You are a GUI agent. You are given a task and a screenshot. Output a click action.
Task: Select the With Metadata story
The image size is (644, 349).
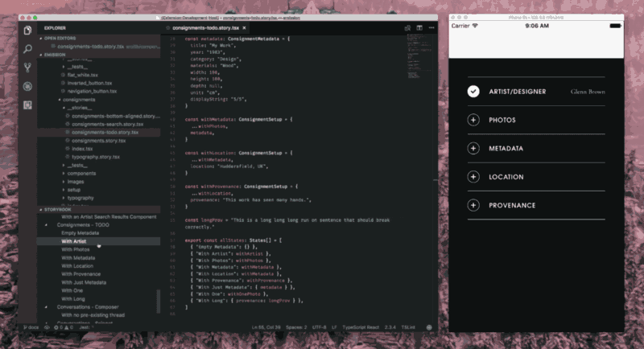click(78, 257)
